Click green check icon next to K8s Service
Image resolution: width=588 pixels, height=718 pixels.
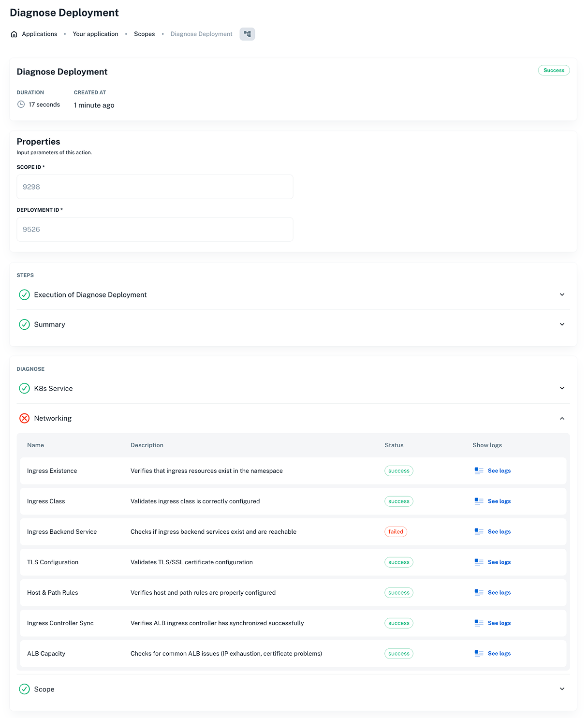(x=24, y=388)
